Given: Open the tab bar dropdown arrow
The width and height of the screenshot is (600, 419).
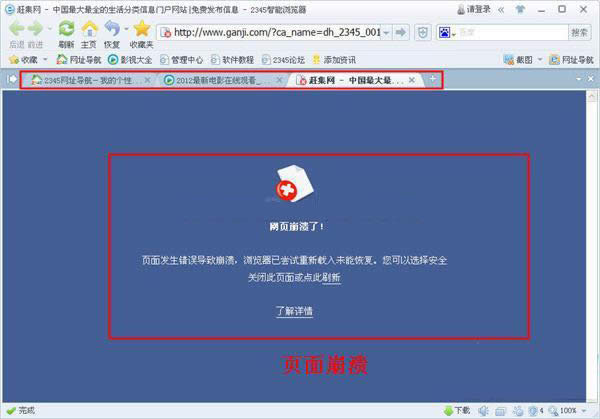Looking at the screenshot, I should point(579,78).
